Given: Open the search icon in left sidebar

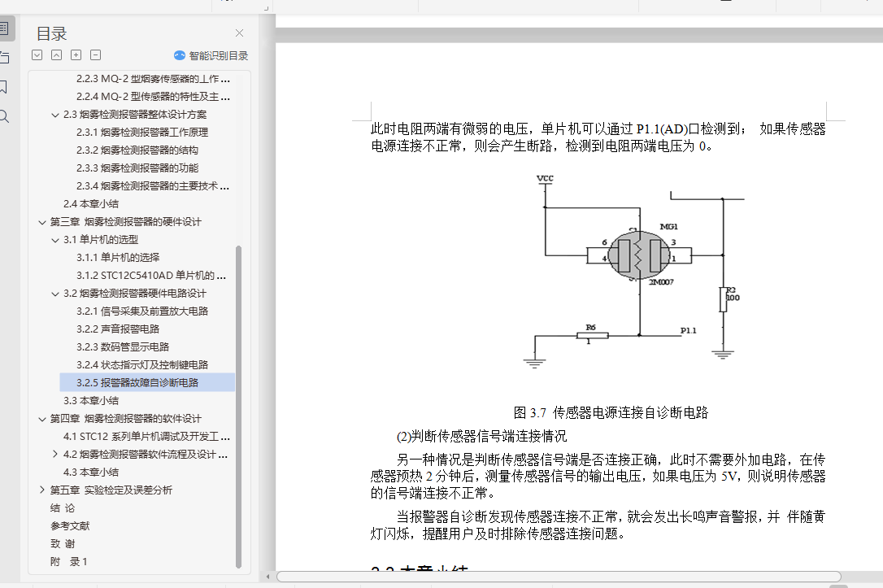Looking at the screenshot, I should tap(4, 116).
